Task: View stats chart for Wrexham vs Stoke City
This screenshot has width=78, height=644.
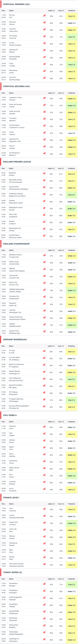Action: [x=44, y=303]
